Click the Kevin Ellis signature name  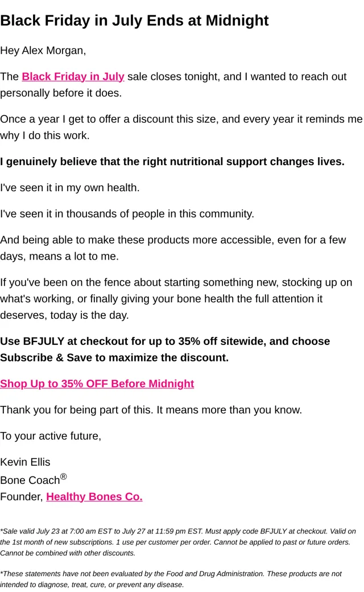[x=25, y=462]
